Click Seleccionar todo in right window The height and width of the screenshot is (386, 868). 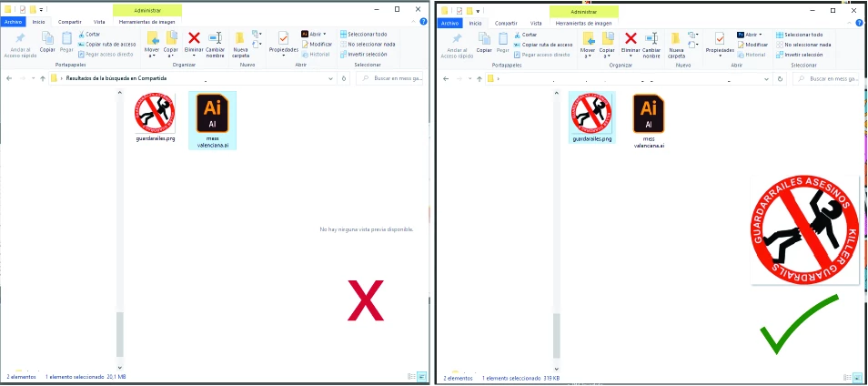point(800,35)
